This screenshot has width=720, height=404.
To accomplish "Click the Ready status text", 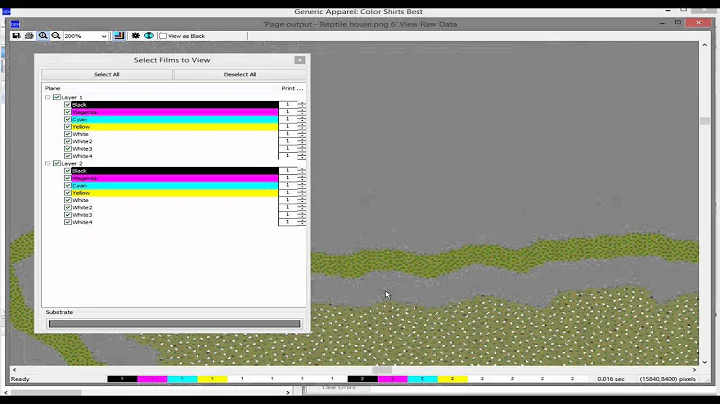I will (x=20, y=379).
